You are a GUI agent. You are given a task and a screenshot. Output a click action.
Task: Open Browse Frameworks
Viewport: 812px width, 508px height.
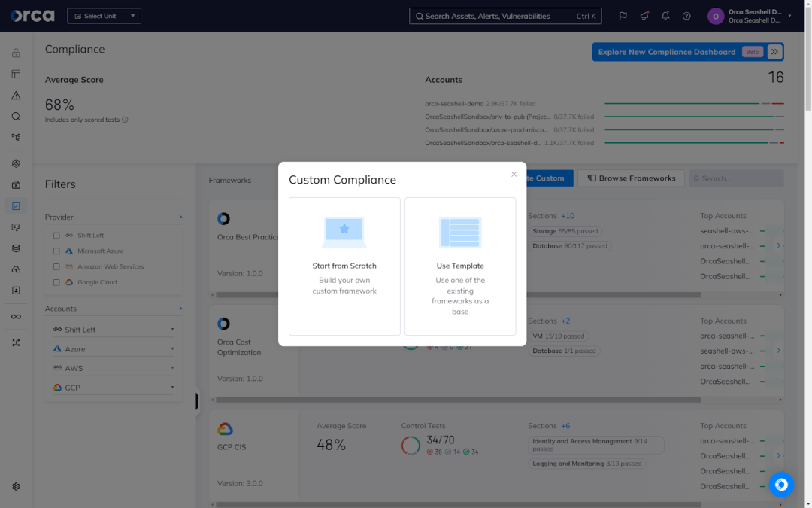coord(632,178)
